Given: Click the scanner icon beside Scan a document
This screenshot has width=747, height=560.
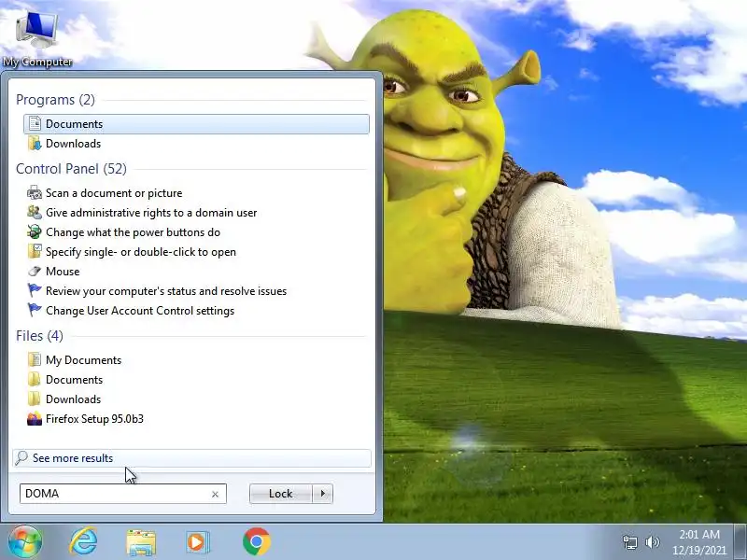Looking at the screenshot, I should tap(35, 193).
